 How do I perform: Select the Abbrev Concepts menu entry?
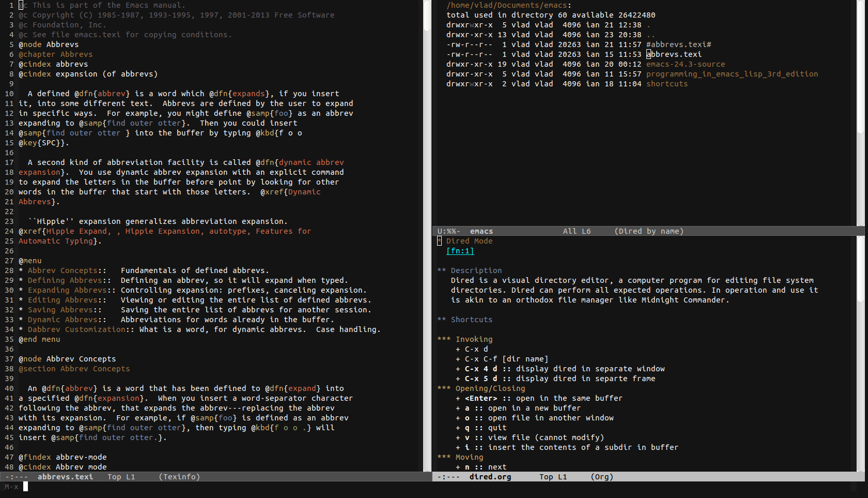[63, 270]
